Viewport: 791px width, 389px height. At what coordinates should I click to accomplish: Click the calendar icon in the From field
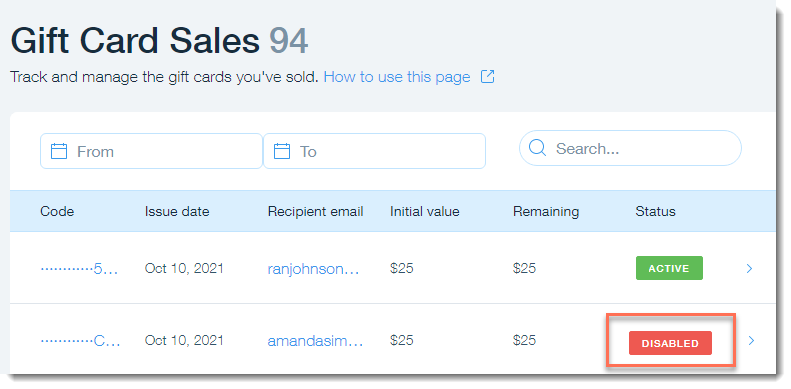(59, 151)
